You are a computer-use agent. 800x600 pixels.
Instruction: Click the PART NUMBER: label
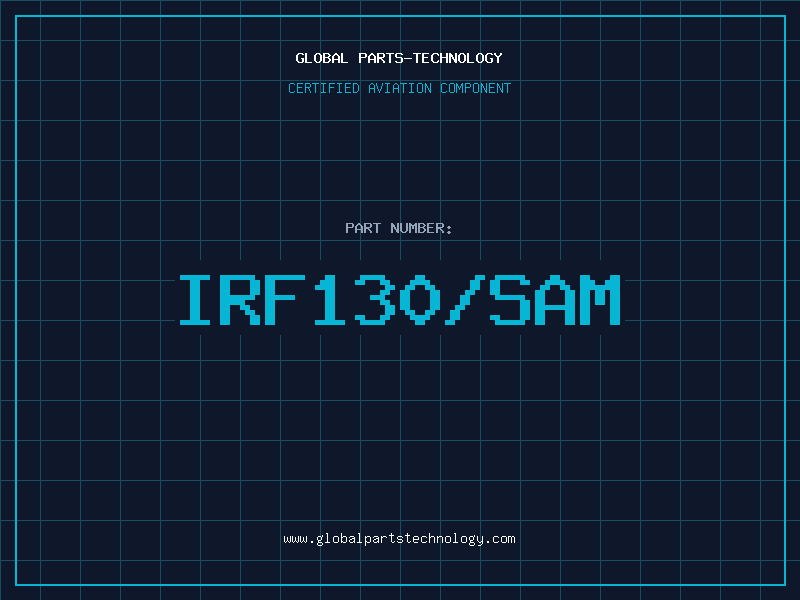tap(399, 228)
